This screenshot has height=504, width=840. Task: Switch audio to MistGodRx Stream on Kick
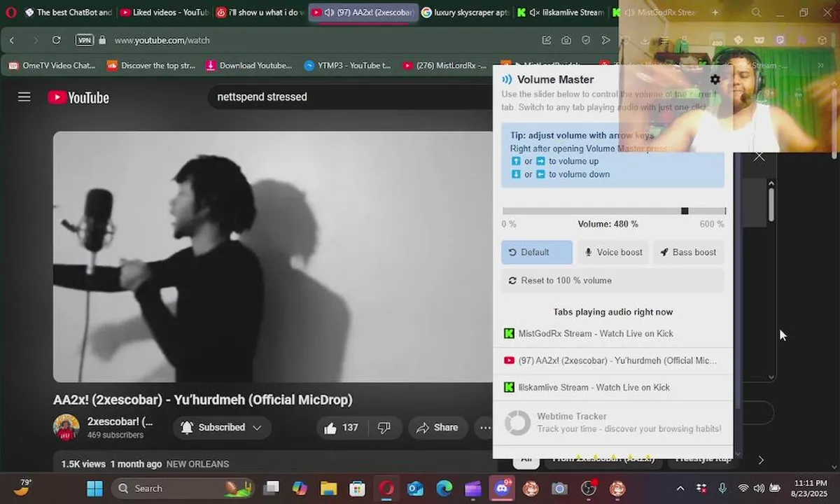tap(612, 334)
